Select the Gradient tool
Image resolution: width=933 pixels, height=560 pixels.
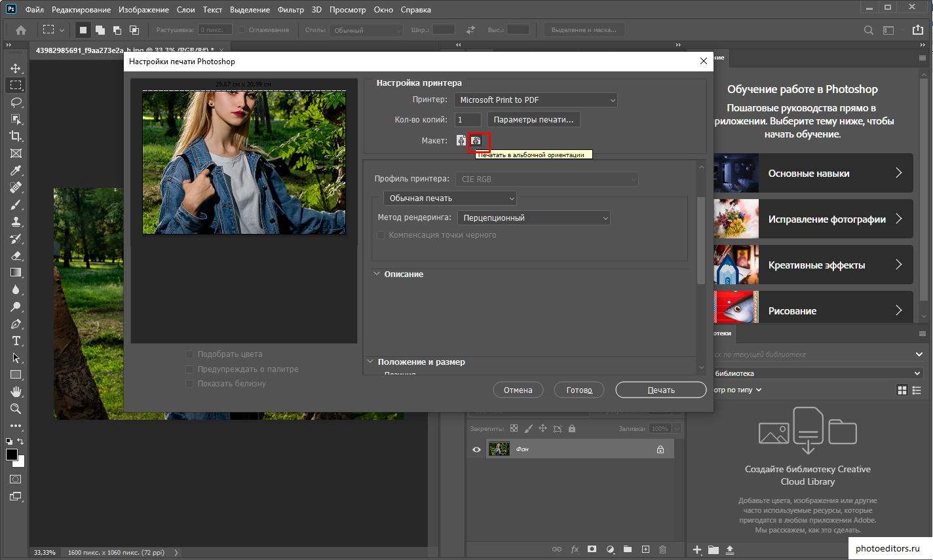point(16,272)
